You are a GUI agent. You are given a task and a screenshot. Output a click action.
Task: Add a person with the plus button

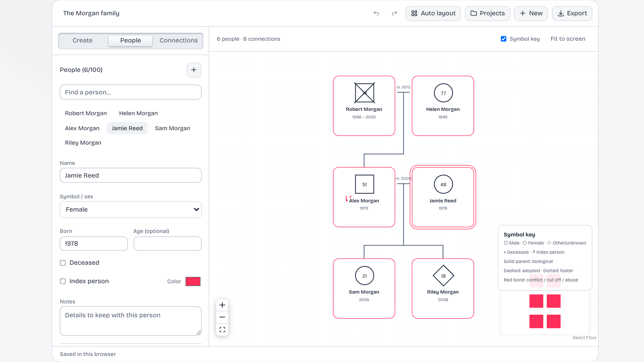tap(194, 70)
